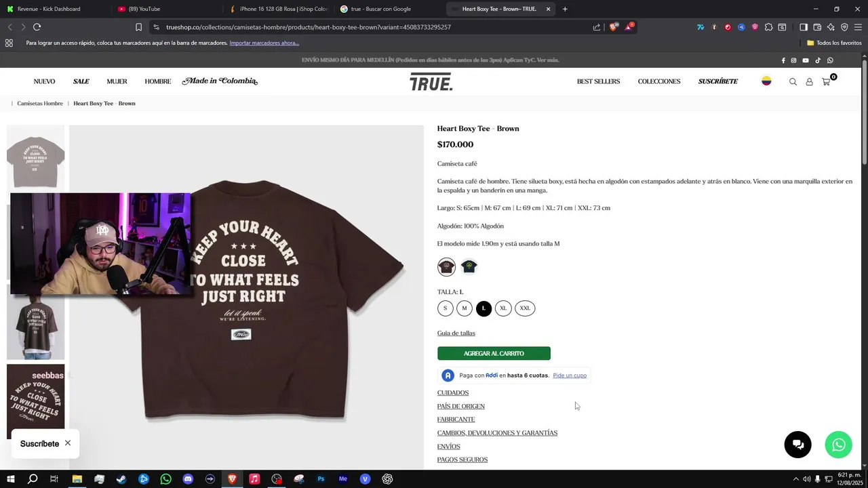This screenshot has height=488, width=868.
Task: Open the Guía de tallas link
Action: pyautogui.click(x=456, y=333)
